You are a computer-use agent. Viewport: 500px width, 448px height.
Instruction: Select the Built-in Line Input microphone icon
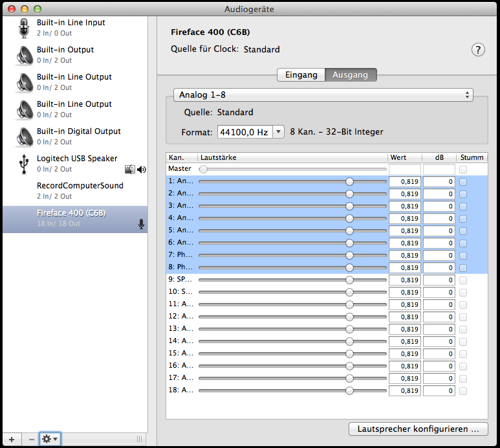click(x=23, y=28)
